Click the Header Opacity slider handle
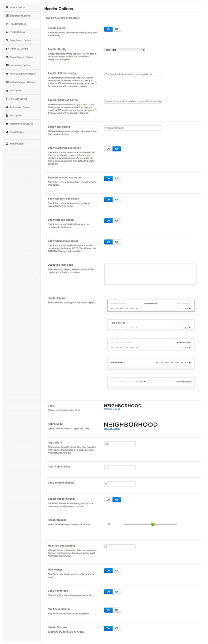This screenshot has width=208, height=644. 153,524
